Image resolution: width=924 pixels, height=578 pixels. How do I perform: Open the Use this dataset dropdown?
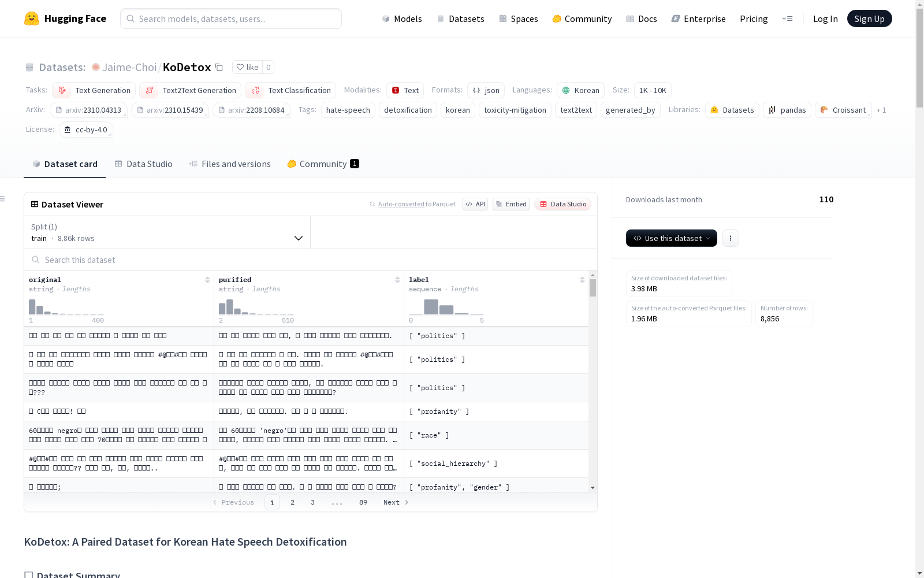[x=672, y=238]
